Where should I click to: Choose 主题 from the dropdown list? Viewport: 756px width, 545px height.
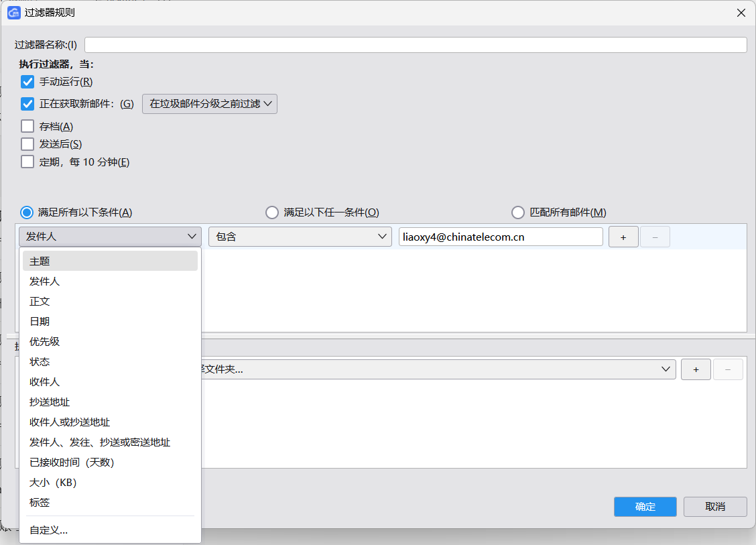(111, 261)
